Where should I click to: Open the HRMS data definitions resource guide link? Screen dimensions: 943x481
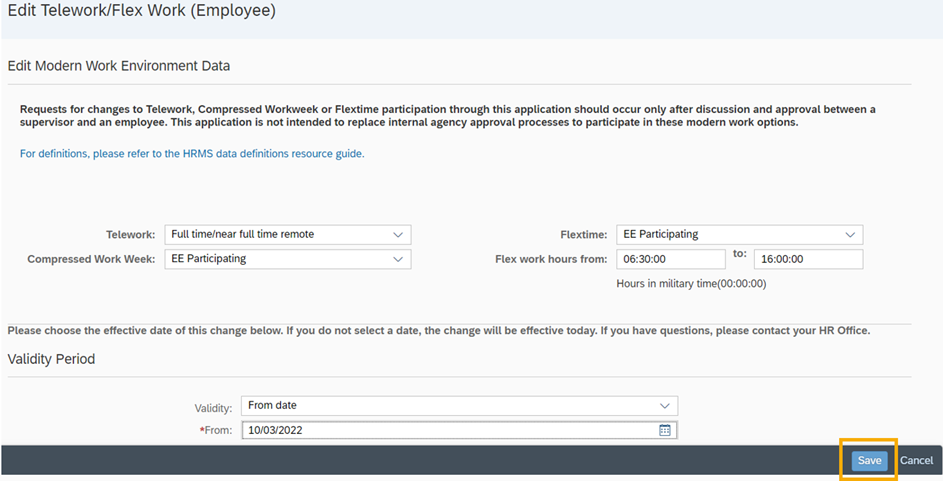192,154
